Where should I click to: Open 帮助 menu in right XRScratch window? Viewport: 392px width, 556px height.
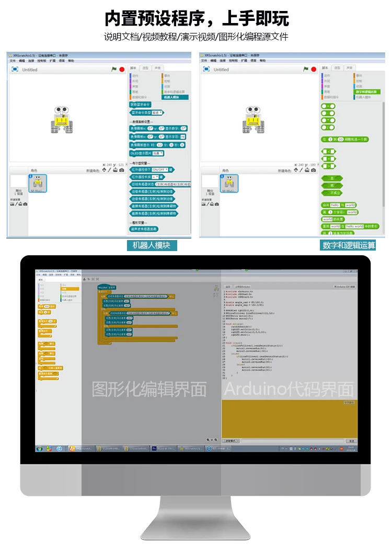(262, 61)
